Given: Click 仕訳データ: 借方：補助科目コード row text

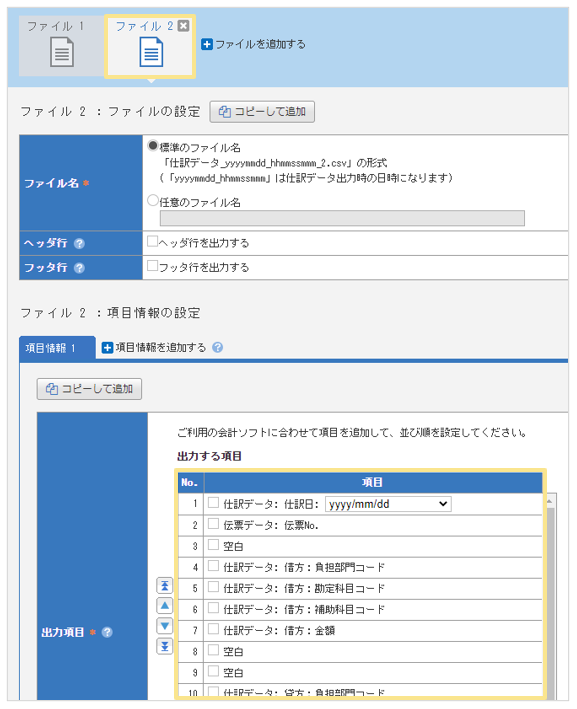Looking at the screenshot, I should (304, 610).
